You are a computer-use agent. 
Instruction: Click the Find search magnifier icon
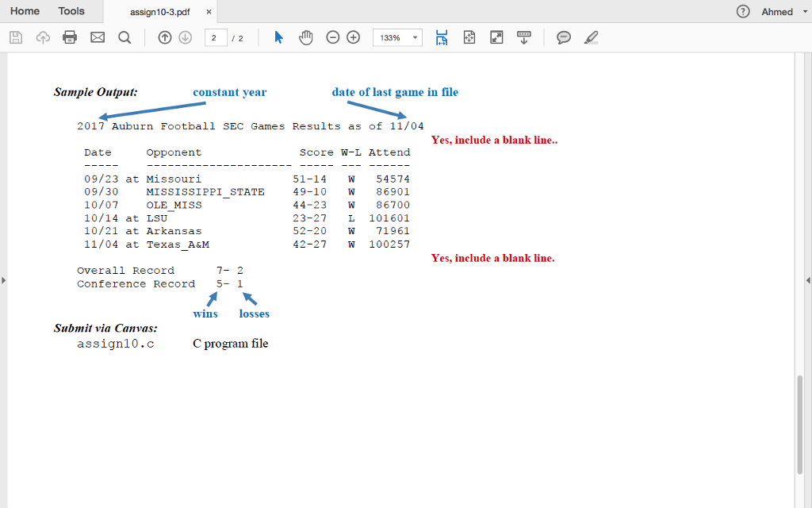pyautogui.click(x=124, y=37)
